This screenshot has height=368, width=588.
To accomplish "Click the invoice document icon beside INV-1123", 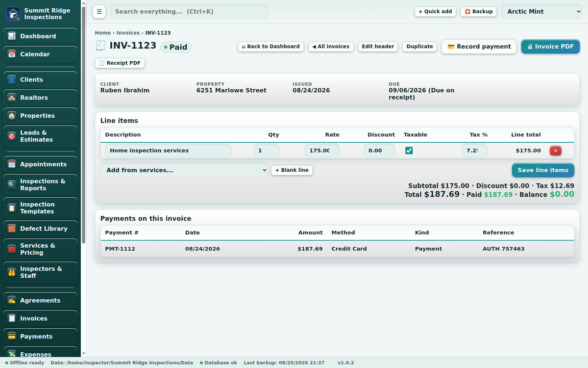I will (100, 46).
